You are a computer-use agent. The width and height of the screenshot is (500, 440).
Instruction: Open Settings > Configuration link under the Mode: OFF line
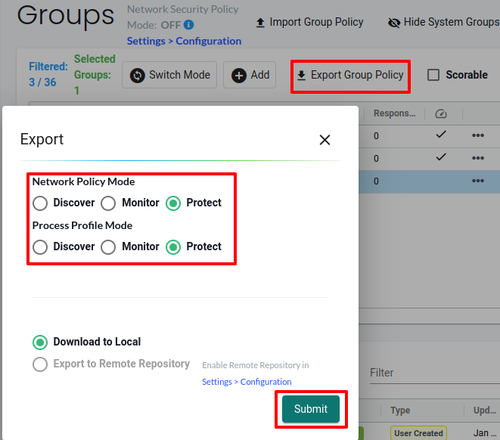184,41
